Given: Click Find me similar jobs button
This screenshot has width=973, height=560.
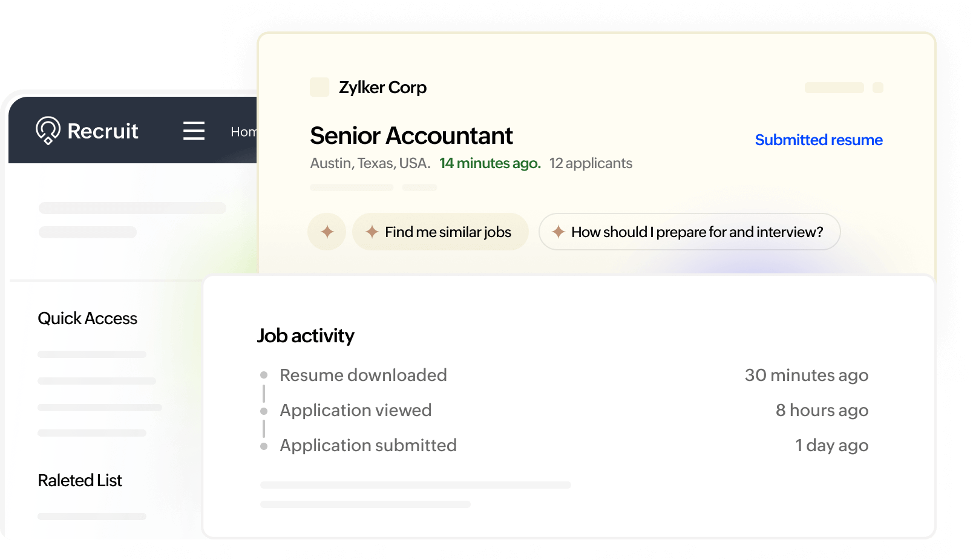Looking at the screenshot, I should [441, 232].
